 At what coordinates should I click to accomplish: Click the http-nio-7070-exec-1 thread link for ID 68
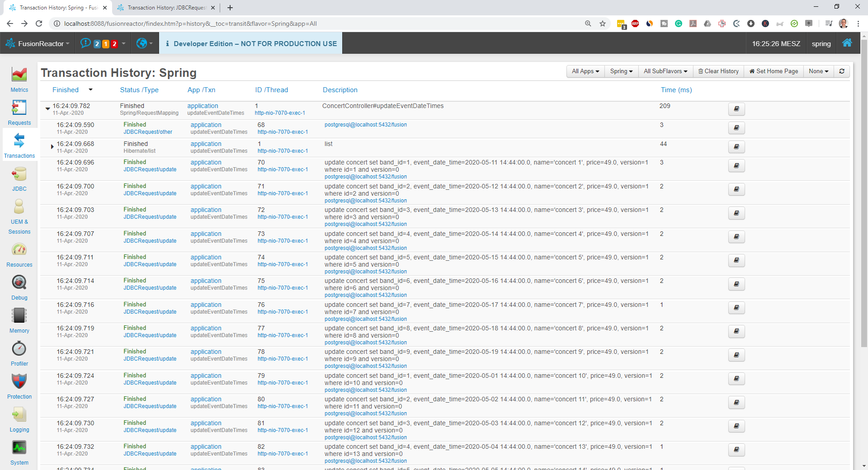[283, 132]
